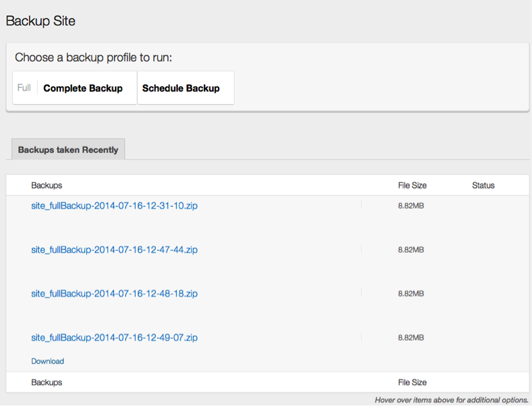Image resolution: width=532 pixels, height=406 pixels.
Task: Click the Download link under the last backup
Action: pos(47,361)
